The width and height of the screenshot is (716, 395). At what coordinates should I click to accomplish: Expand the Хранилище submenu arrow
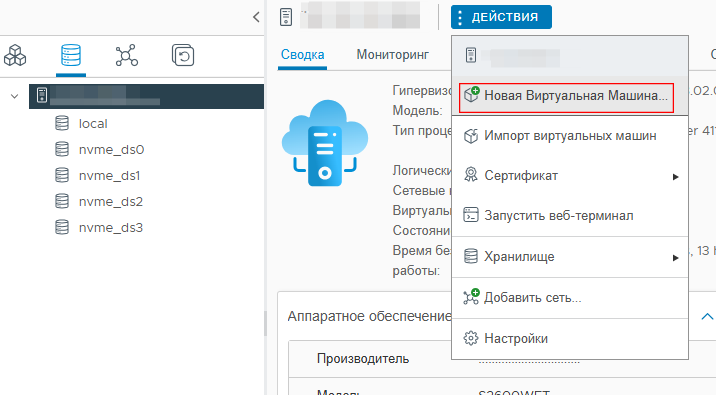pyautogui.click(x=675, y=258)
